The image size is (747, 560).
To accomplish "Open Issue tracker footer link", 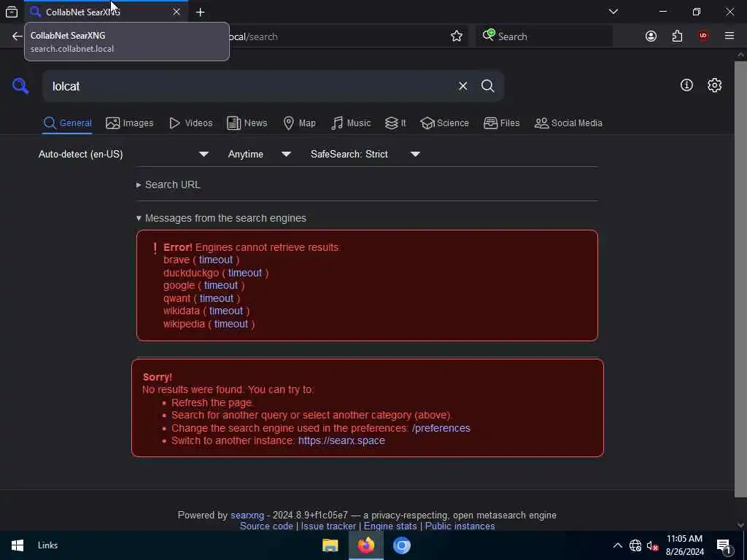I will pos(328,526).
